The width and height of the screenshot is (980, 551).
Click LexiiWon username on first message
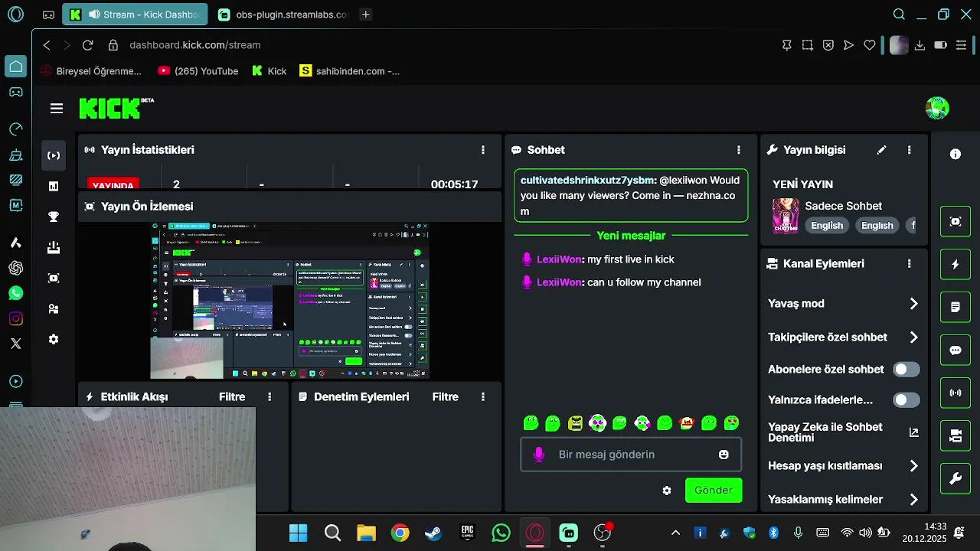pyautogui.click(x=559, y=259)
